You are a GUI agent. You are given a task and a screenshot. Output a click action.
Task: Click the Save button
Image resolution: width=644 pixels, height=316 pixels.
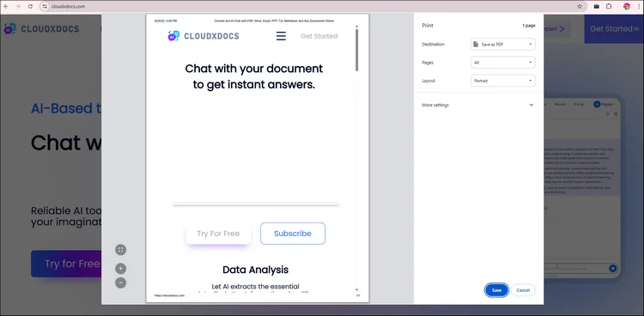click(x=496, y=290)
